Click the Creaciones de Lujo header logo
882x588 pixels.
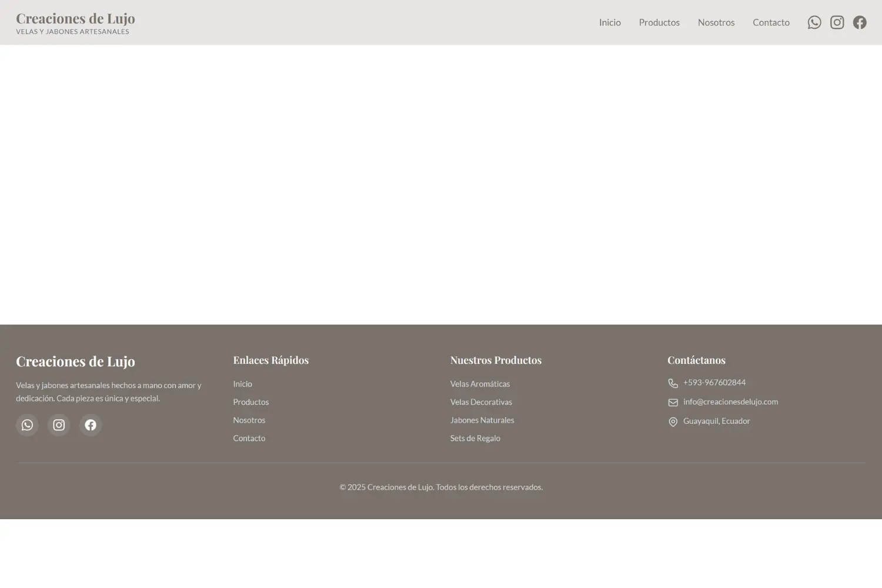coord(75,23)
